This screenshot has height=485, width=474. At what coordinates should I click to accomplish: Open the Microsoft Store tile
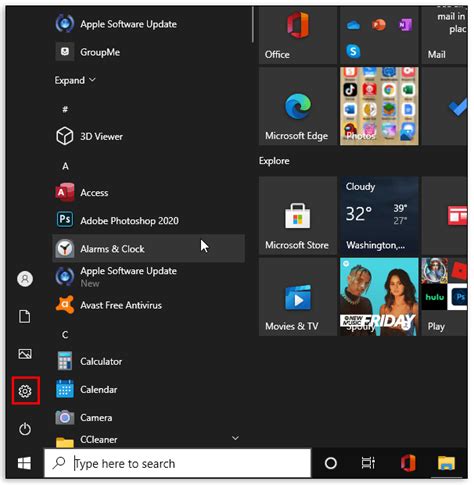[298, 216]
